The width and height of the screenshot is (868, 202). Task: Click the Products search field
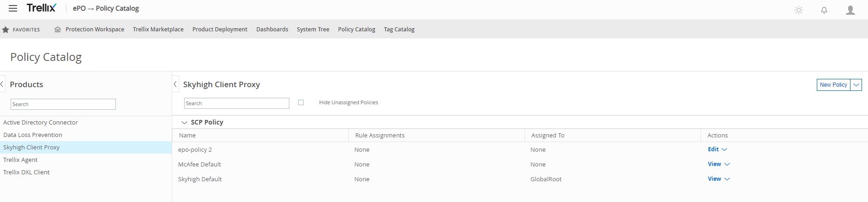pyautogui.click(x=63, y=104)
